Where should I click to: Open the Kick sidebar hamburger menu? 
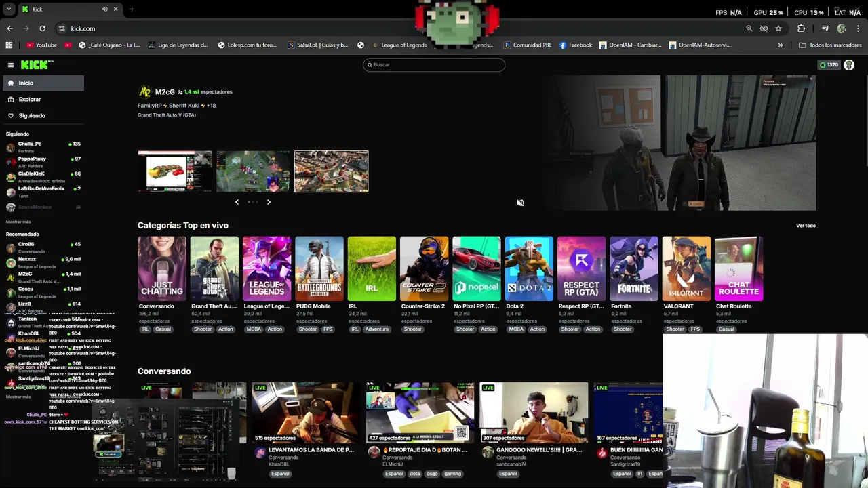click(x=11, y=65)
